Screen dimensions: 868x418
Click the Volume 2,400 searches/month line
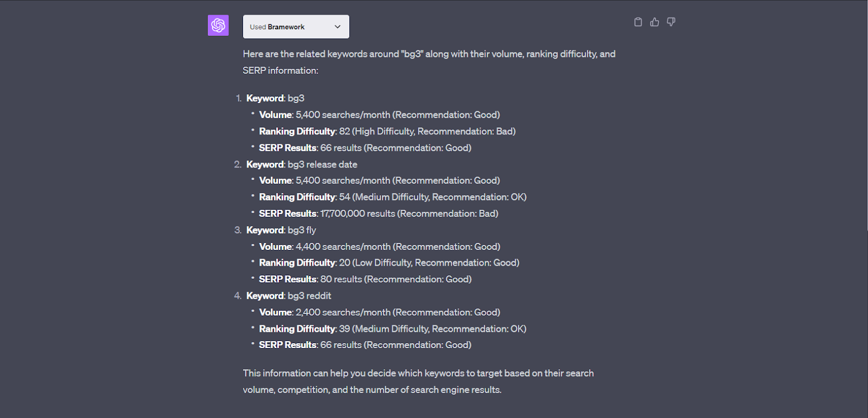(x=380, y=312)
